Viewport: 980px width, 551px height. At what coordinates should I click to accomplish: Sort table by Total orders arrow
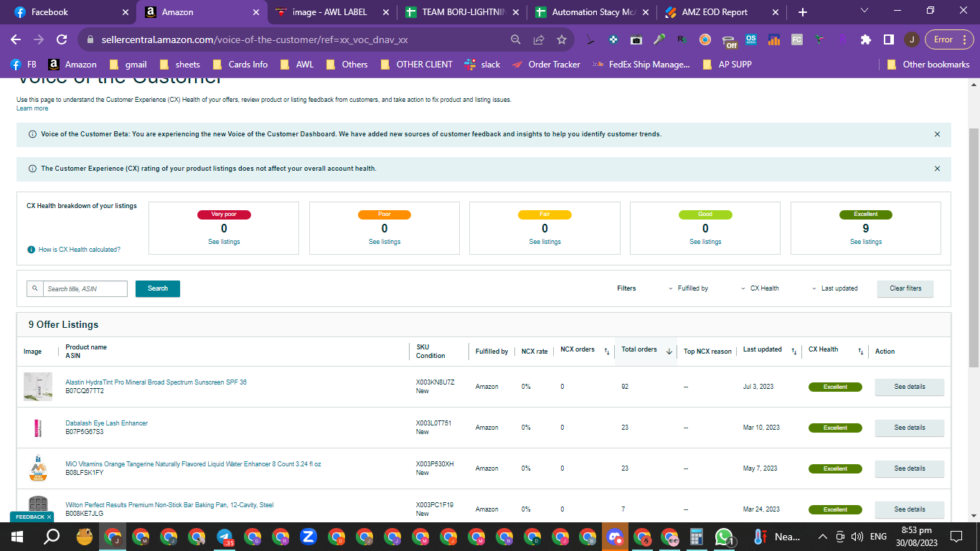[669, 351]
